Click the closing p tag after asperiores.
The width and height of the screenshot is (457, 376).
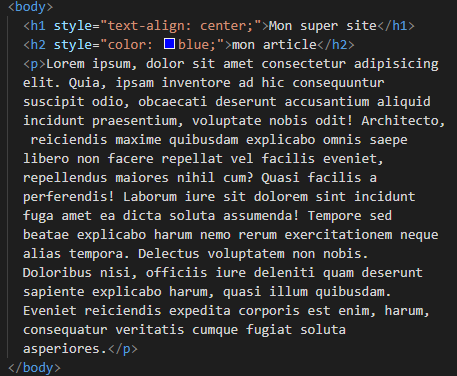coord(123,349)
